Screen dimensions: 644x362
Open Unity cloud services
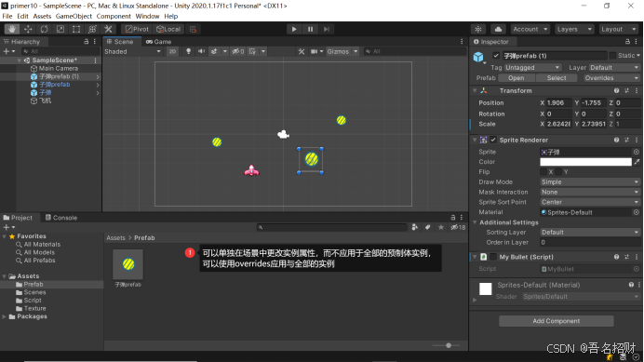coord(498,29)
